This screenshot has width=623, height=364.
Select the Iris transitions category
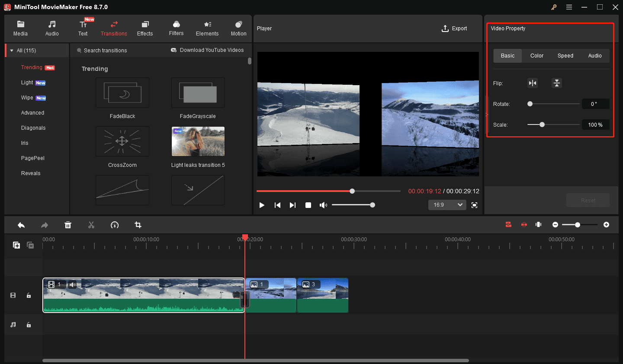[25, 143]
